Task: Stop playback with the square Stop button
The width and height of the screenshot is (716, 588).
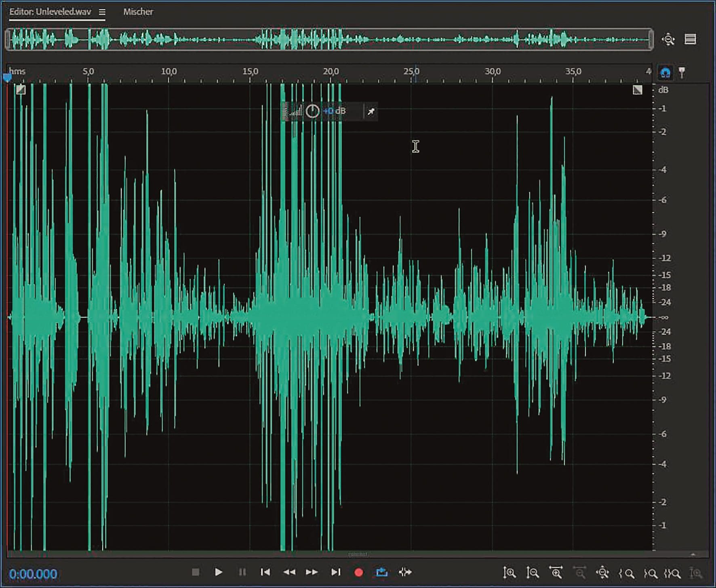Action: [196, 572]
